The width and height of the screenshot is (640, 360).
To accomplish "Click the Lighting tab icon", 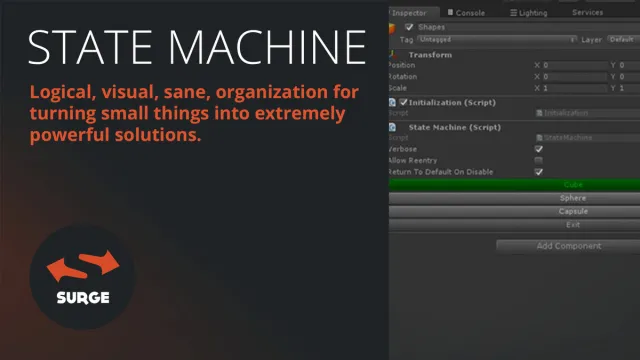I will point(513,13).
